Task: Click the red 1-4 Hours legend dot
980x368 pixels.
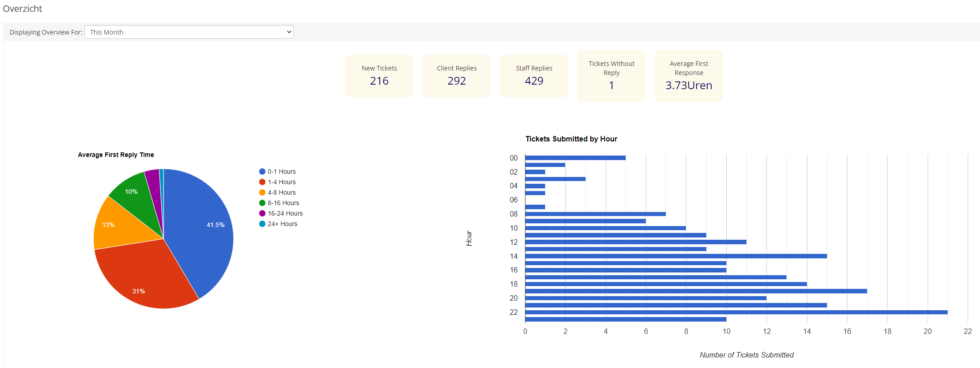Action: (x=262, y=182)
